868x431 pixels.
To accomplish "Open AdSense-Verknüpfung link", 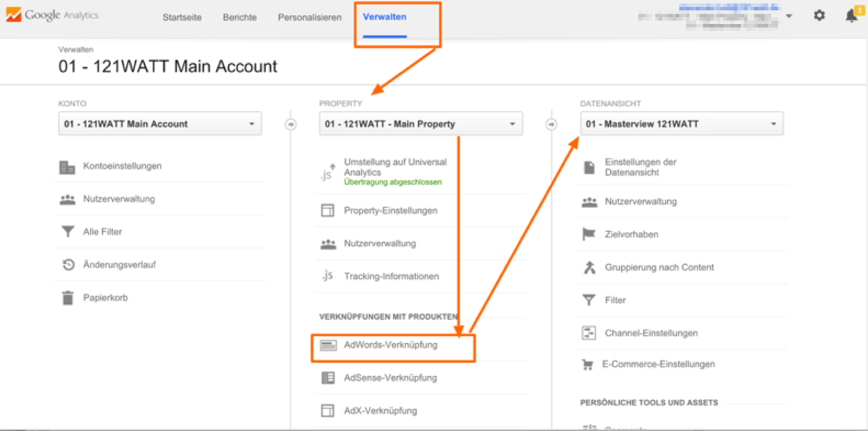I will click(391, 378).
